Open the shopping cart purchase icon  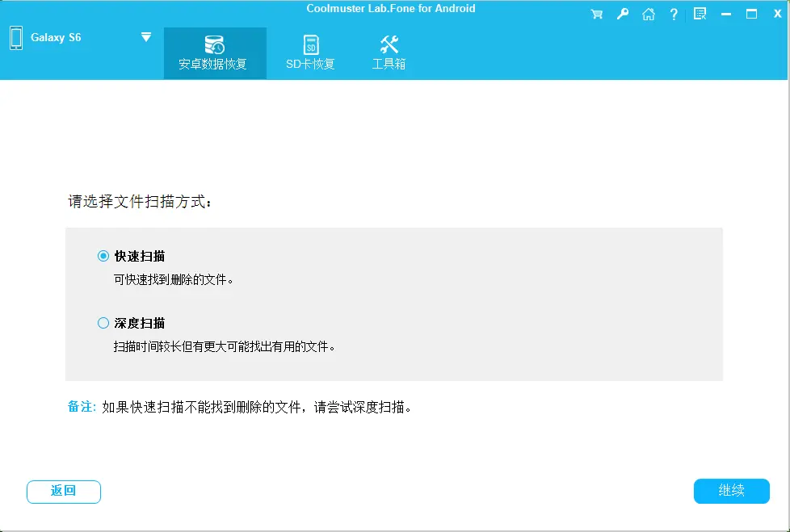click(596, 14)
